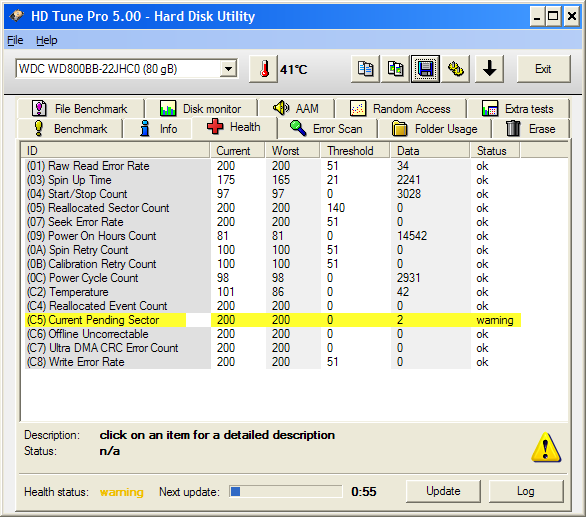Viewport: 586px width, 517px height.
Task: Click copy text to clipboard icon
Action: tap(365, 69)
